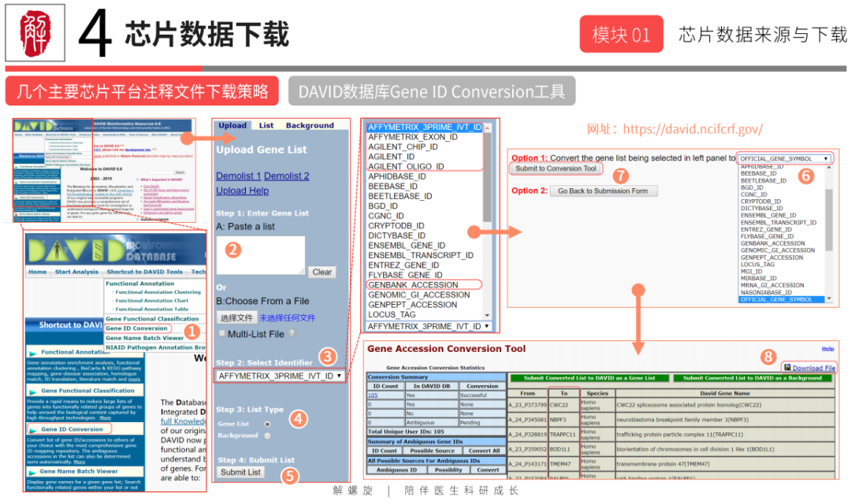Click Submit to Conversion Tool button
The height and width of the screenshot is (504, 851).
[x=556, y=169]
